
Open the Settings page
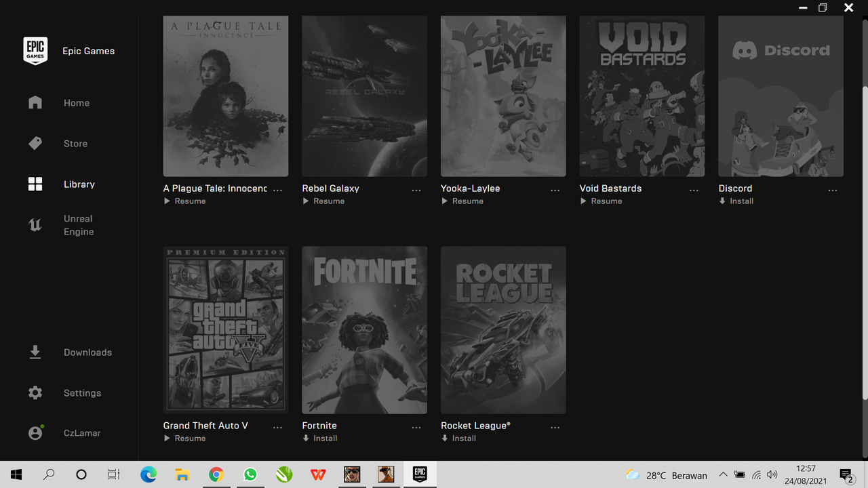[x=82, y=393]
